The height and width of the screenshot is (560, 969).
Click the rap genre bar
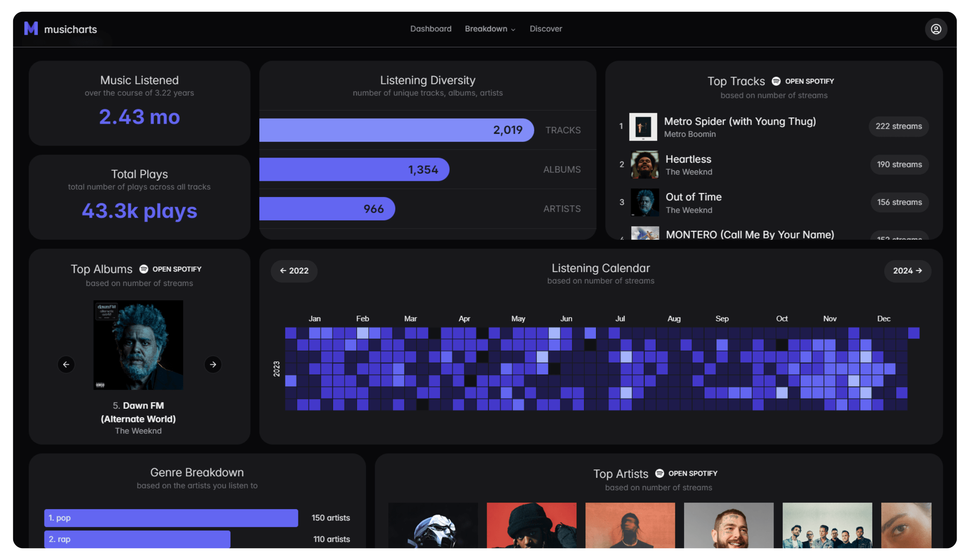[x=137, y=539]
